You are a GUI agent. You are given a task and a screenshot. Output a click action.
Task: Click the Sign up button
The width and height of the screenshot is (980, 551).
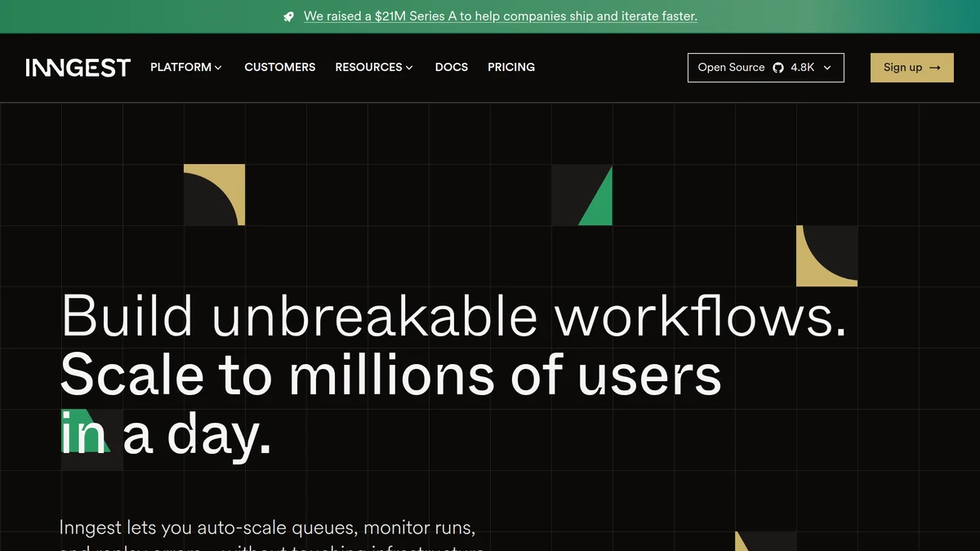(x=911, y=68)
